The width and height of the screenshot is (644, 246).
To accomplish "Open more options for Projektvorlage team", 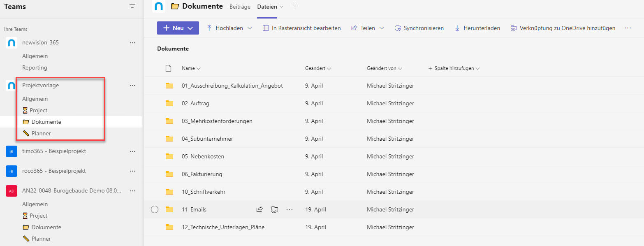I will click(x=132, y=86).
